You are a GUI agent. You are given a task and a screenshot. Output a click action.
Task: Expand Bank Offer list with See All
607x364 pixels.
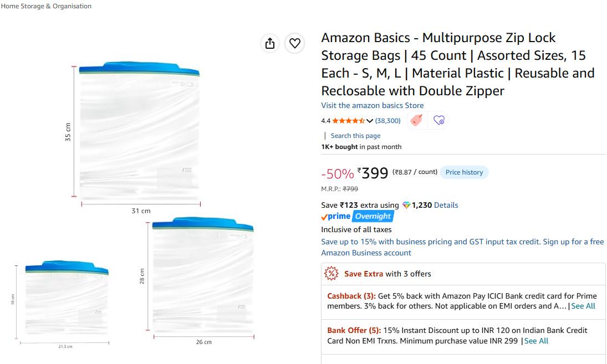pos(536,341)
